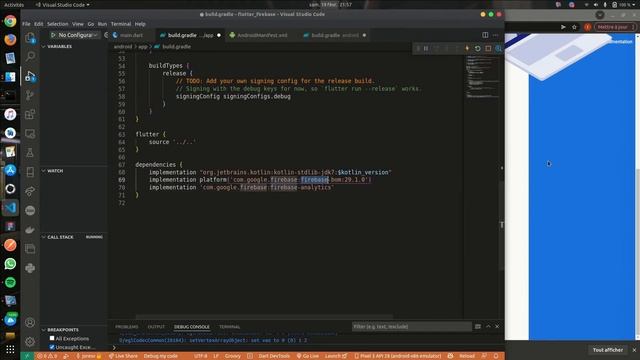
Task: Open the No Configuration launch dropdown
Action: 78,35
